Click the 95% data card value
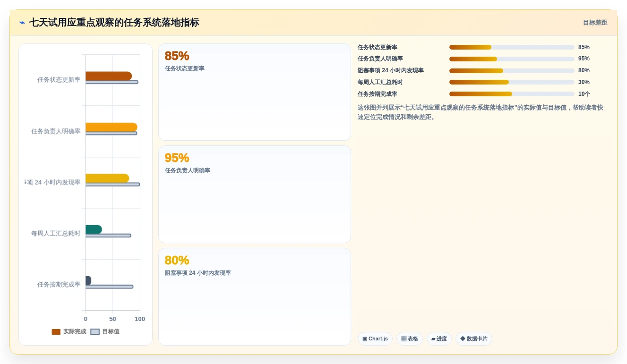 pos(177,158)
